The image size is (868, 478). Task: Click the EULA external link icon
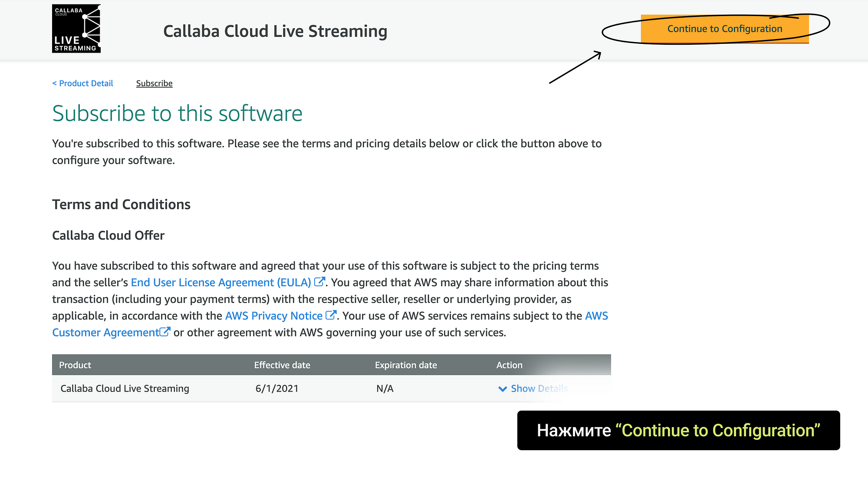319,282
